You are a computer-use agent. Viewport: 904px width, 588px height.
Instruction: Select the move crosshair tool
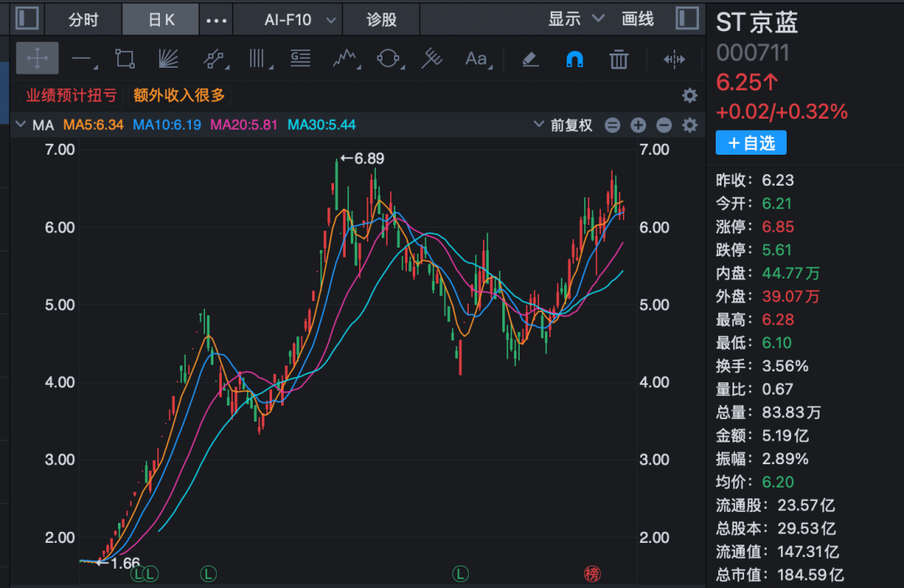click(38, 59)
